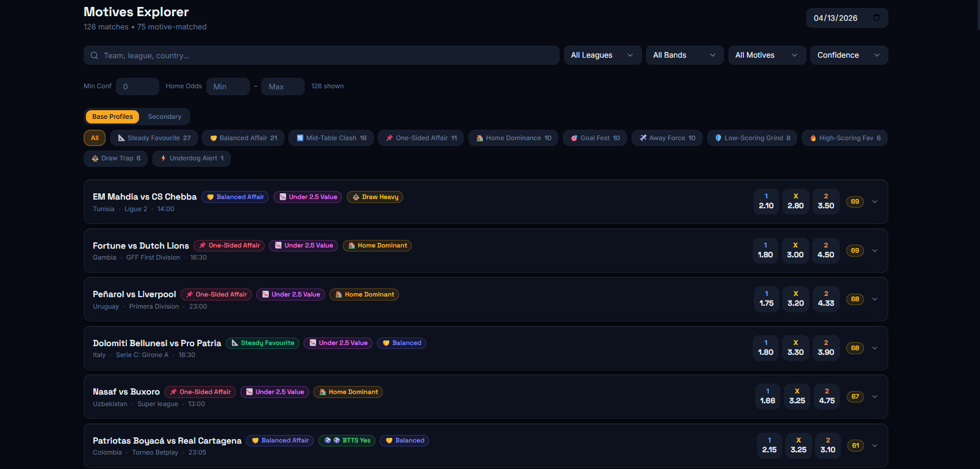This screenshot has width=980, height=469.
Task: Click home odds 1.80 for Fortune match
Action: (765, 250)
